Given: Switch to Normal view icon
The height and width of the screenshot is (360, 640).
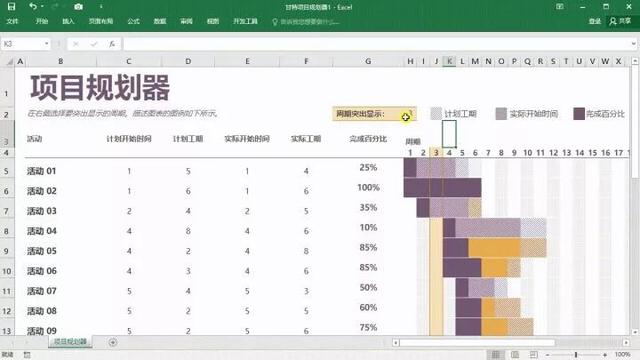Looking at the screenshot, I should point(496,355).
